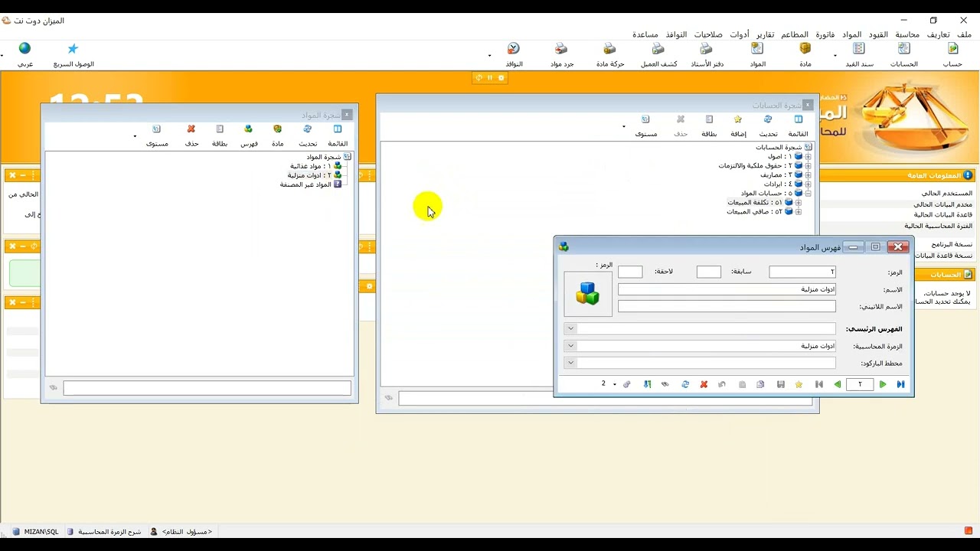Viewport: 980px width, 551px height.
Task: Select ١ : مواد غذائية in شجرة المواد
Action: tap(310, 166)
